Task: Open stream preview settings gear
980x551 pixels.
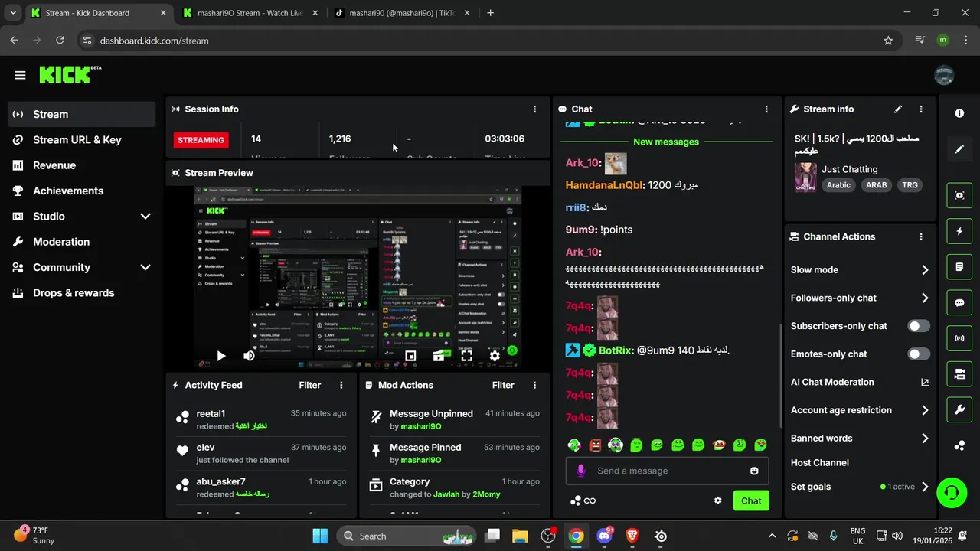Action: [495, 356]
